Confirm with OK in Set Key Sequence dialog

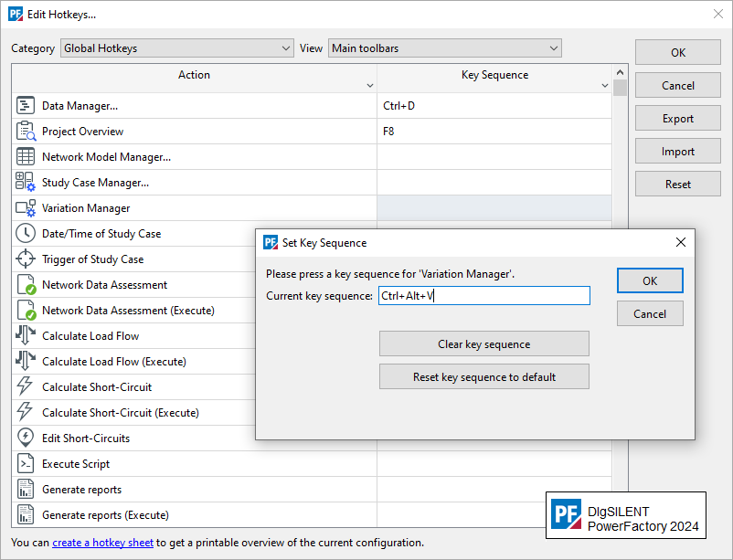click(x=650, y=280)
